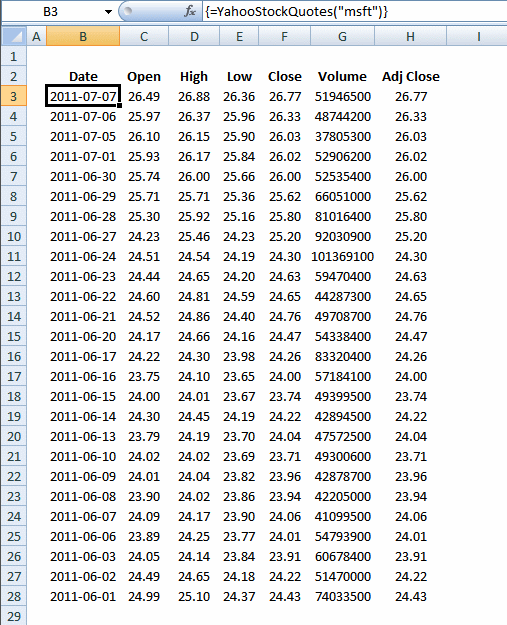Select cell with date 2011-07-07
Screen dimensions: 507x625
click(x=83, y=96)
